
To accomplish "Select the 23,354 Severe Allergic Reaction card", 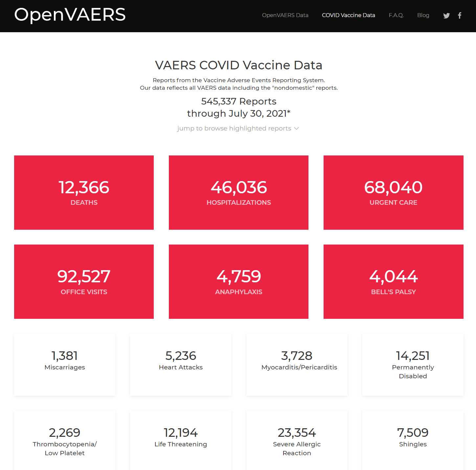I will pyautogui.click(x=297, y=440).
